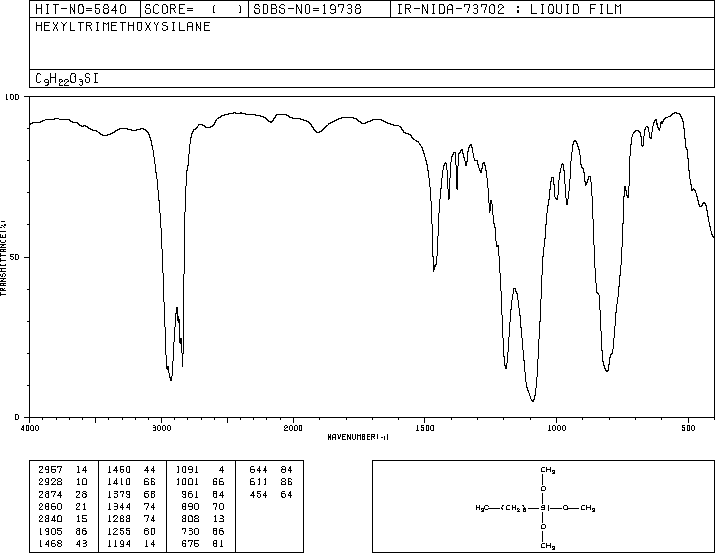Click the H3C group at the structure's left end
The image size is (715, 553).
coord(482,508)
